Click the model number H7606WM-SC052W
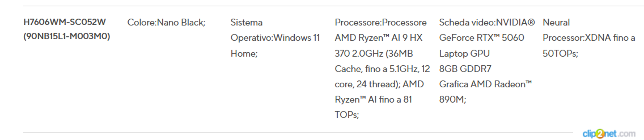Screen dimensions: 644x140 (65, 22)
